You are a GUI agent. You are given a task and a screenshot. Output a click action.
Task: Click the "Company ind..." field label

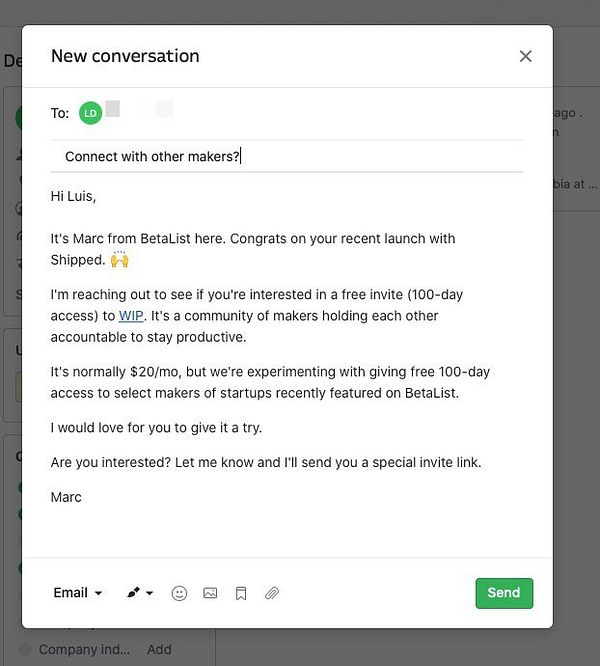[x=84, y=649]
